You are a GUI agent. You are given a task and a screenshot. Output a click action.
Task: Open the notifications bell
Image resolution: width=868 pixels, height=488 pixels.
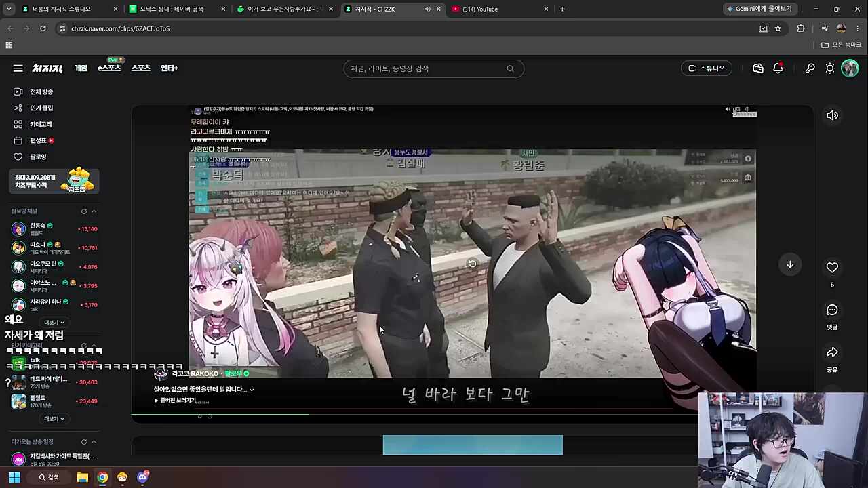[x=778, y=68]
